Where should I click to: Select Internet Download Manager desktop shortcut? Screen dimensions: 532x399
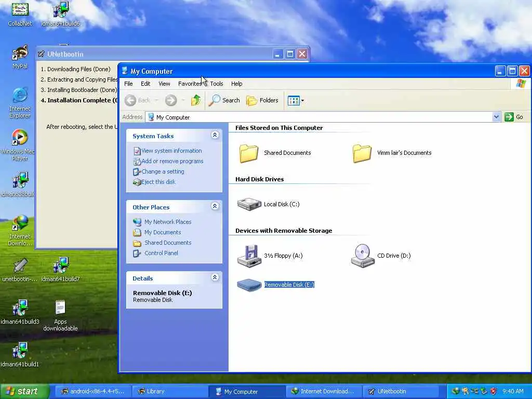20,230
